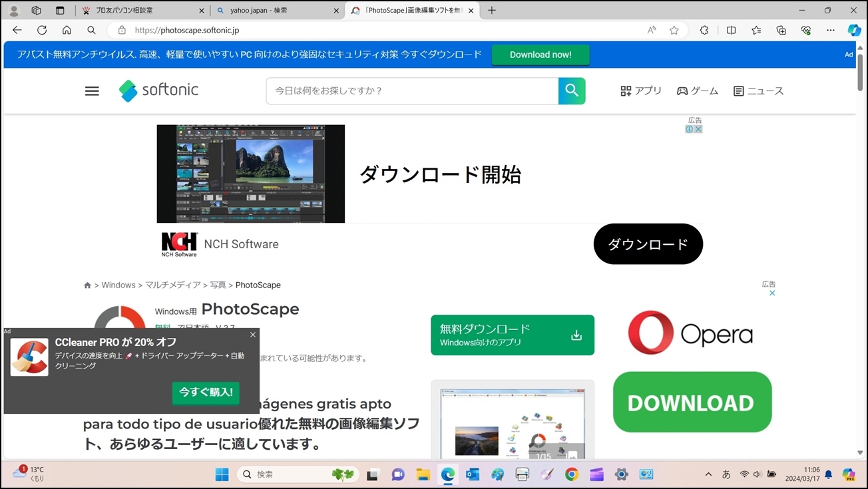The width and height of the screenshot is (868, 489).
Task: Close the NCH banner ad X
Action: (x=698, y=129)
